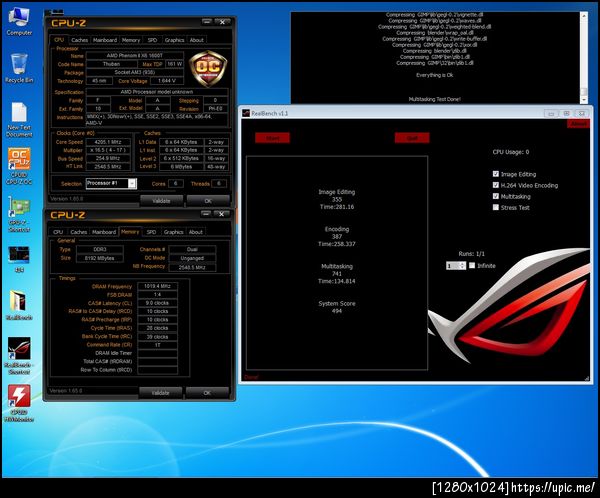
Task: Click the RealBench results display panel
Action: [x=337, y=263]
